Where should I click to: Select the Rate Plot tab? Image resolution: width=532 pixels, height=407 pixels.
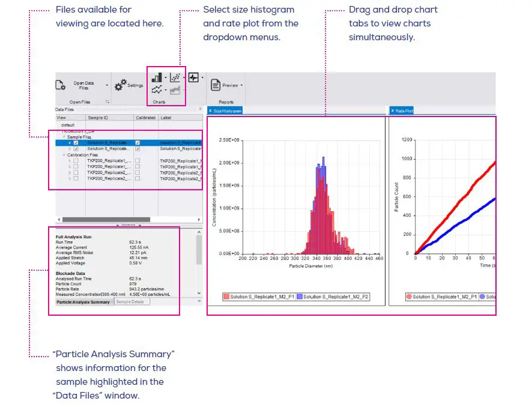click(401, 110)
